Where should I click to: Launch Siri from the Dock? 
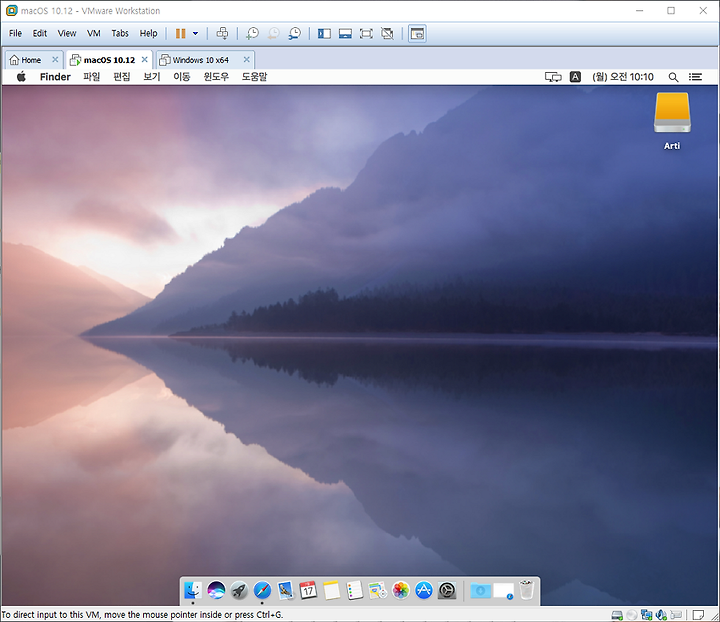216,590
